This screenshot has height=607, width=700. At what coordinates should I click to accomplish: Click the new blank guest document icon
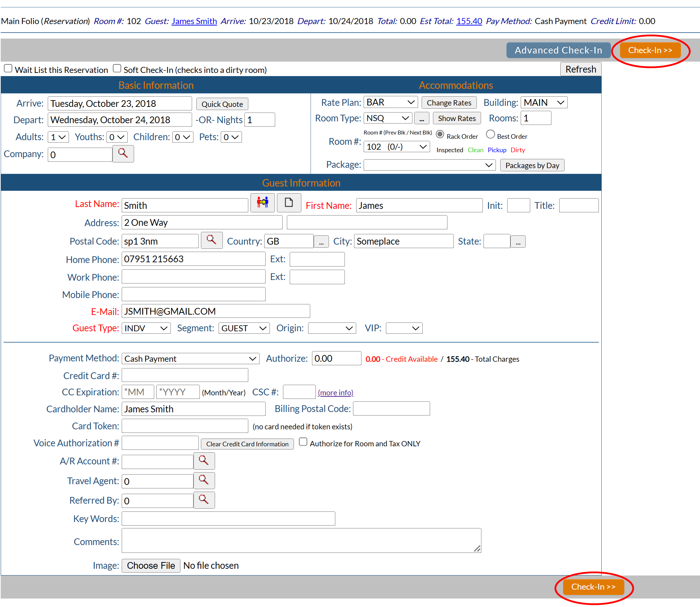[x=289, y=203]
